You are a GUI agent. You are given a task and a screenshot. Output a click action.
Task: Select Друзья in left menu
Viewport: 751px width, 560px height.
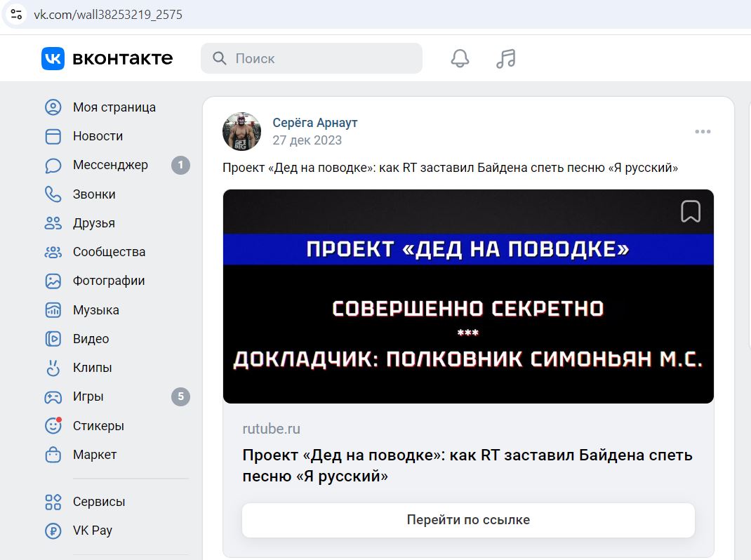coord(94,223)
